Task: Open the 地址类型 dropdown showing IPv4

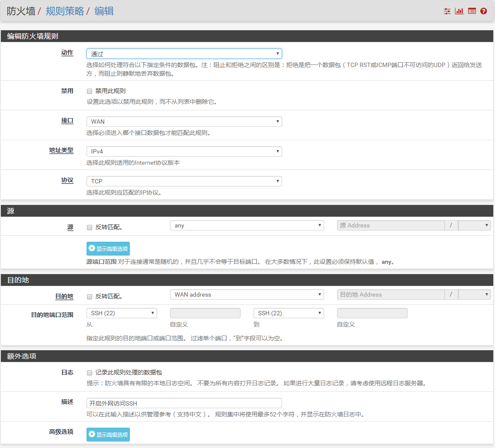Action: (184, 151)
